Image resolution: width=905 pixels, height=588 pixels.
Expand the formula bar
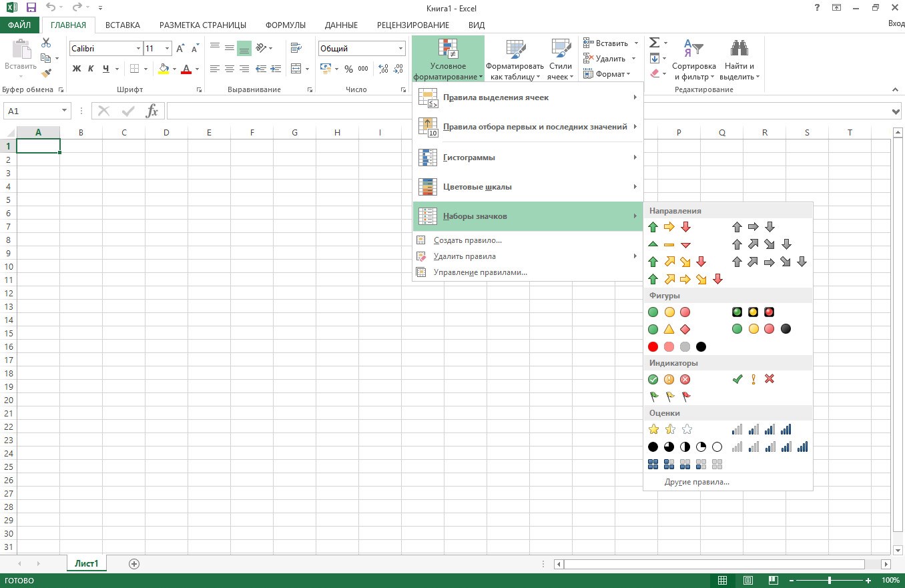896,111
